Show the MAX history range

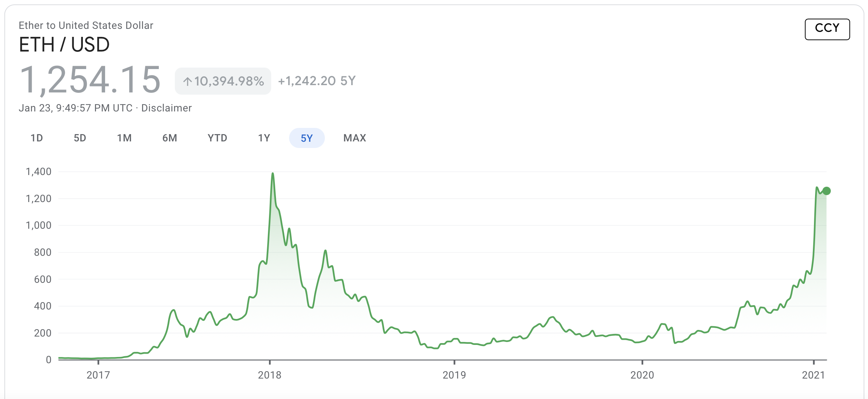(354, 138)
